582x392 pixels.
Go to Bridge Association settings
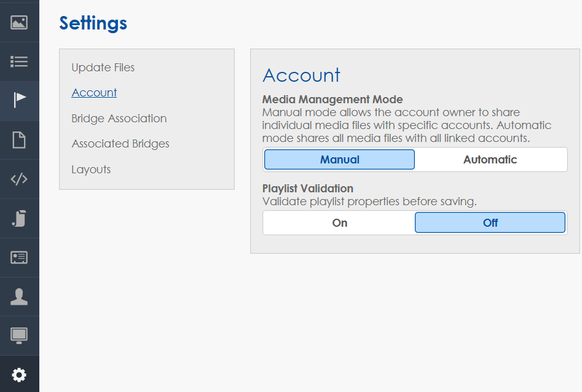click(119, 119)
